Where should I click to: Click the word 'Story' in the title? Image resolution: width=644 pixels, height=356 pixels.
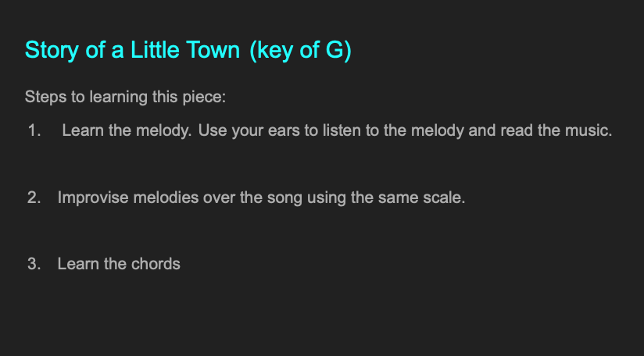(52, 51)
